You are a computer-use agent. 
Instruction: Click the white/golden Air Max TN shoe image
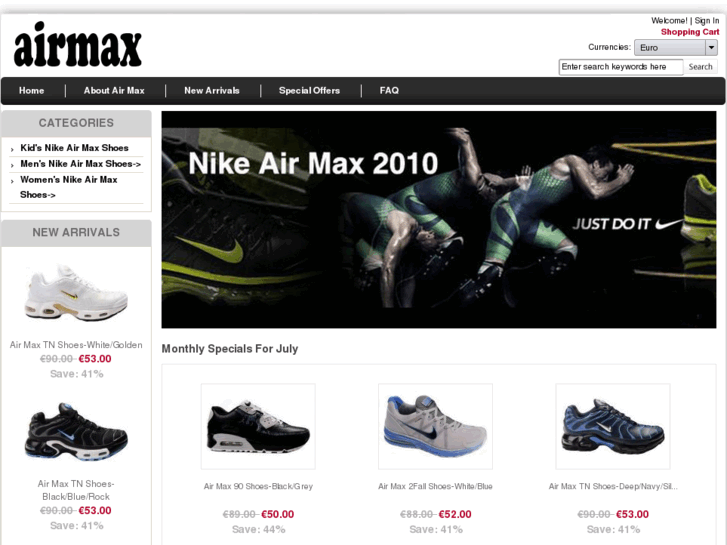(76, 293)
